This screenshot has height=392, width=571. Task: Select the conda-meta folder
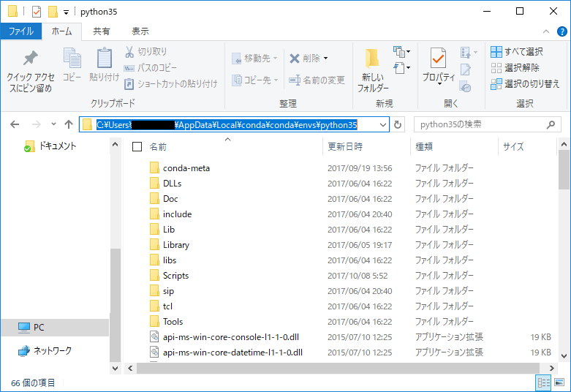point(186,168)
